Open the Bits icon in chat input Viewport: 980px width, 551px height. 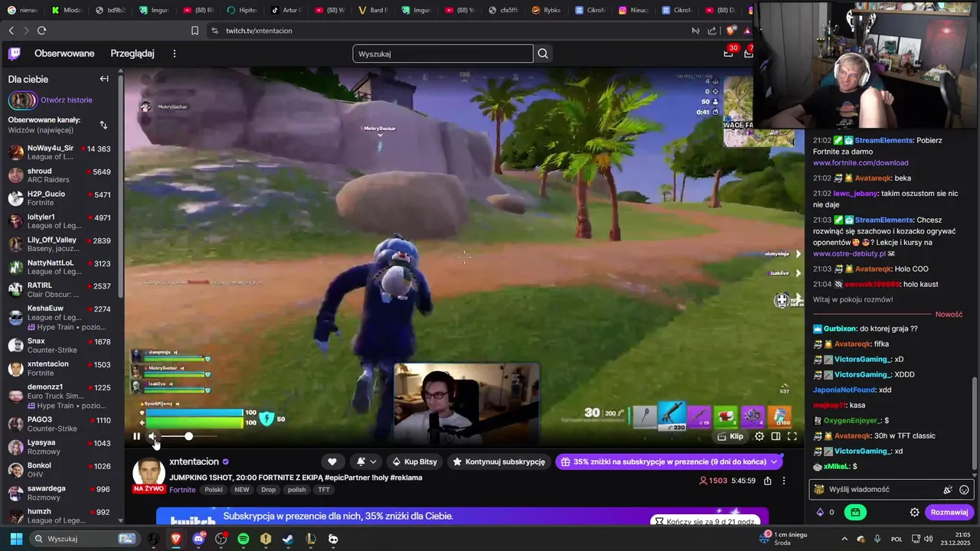(948, 490)
